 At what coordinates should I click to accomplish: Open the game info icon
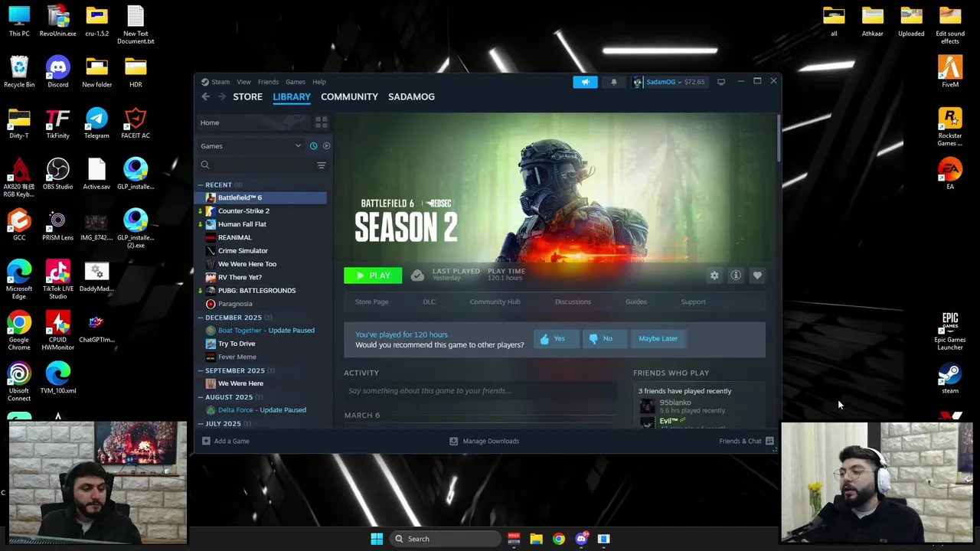736,275
